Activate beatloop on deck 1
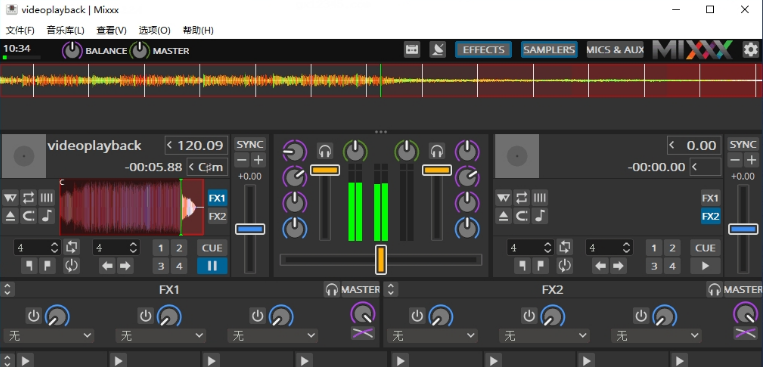 [x=72, y=248]
